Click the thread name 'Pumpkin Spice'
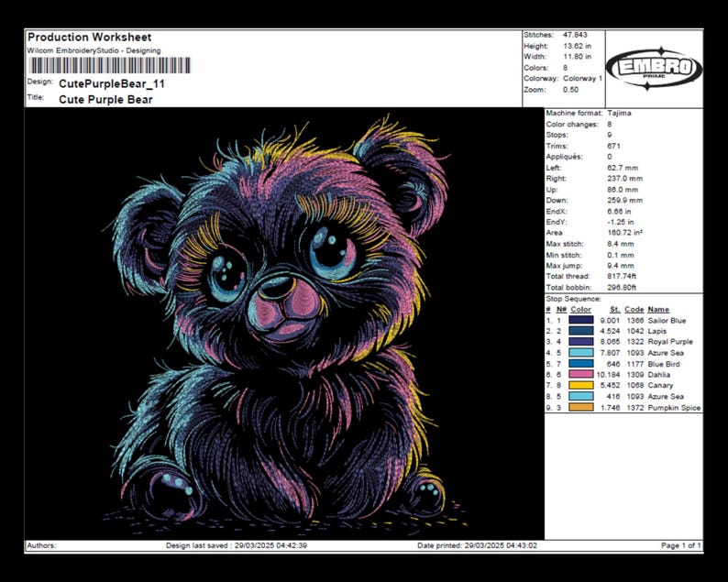728x582 pixels. coord(674,408)
